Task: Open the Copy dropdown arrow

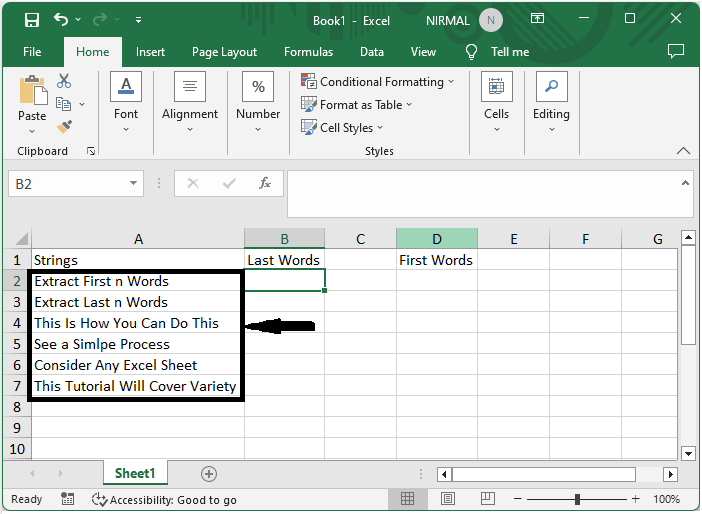Action: (x=82, y=104)
